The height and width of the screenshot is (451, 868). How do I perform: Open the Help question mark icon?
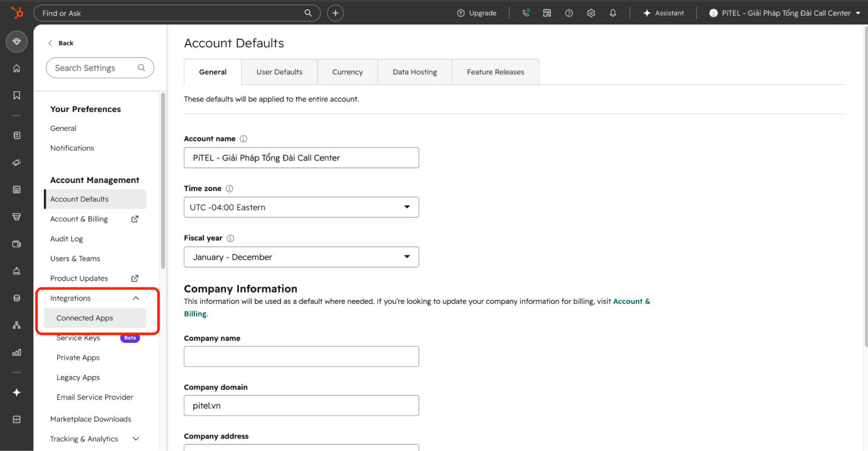click(x=569, y=13)
